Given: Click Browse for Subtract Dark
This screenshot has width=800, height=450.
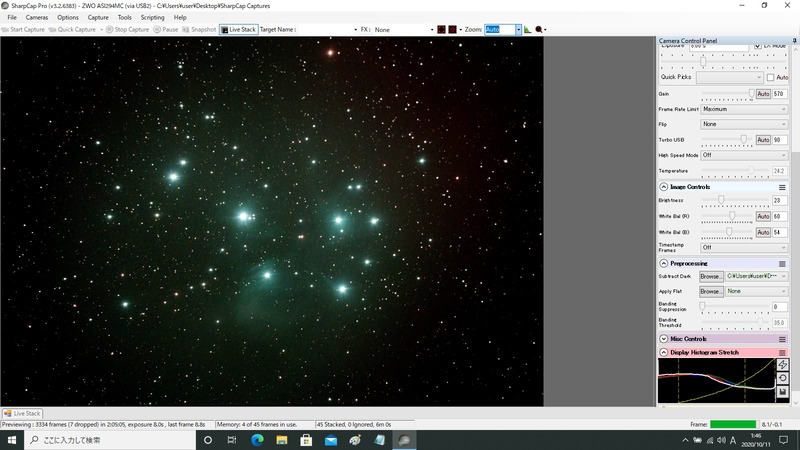Looking at the screenshot, I should click(711, 277).
